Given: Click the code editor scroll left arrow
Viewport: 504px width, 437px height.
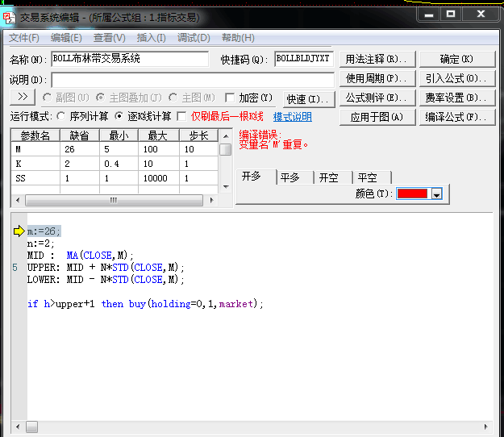Looking at the screenshot, I should (18, 427).
